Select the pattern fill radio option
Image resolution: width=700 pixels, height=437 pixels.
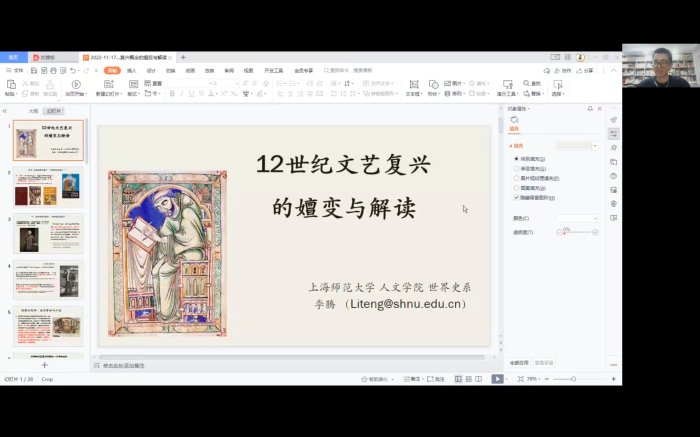coord(517,188)
